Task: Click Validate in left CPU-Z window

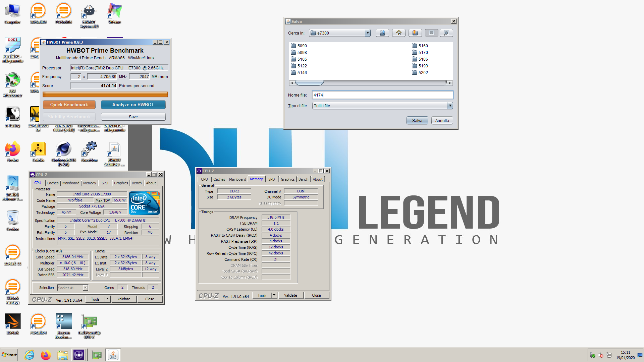Action: point(124,299)
